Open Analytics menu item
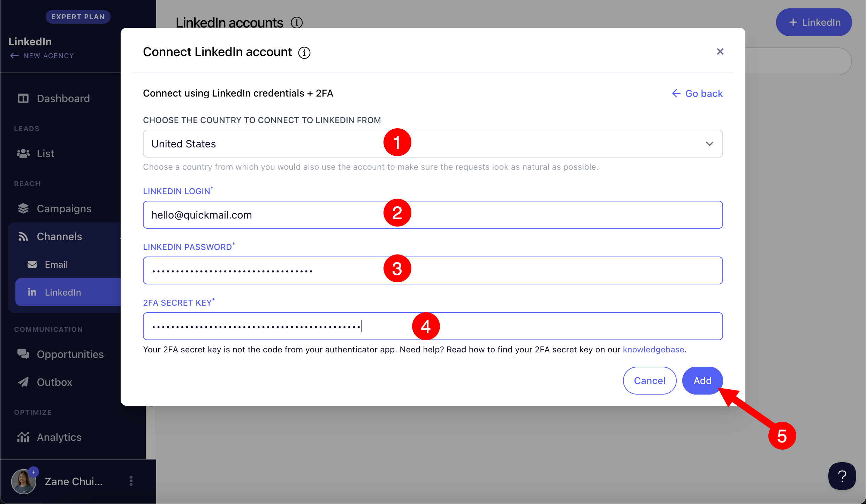Screen dimensions: 866x504 [59, 437]
